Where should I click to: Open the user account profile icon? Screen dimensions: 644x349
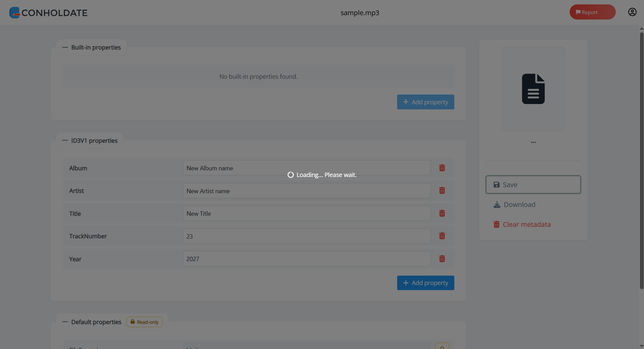pyautogui.click(x=632, y=12)
